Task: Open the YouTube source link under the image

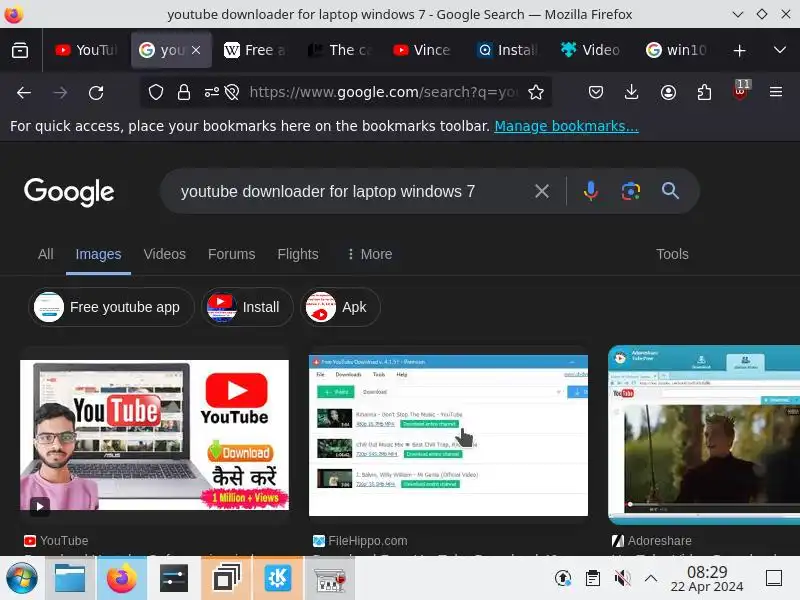Action: click(56, 541)
